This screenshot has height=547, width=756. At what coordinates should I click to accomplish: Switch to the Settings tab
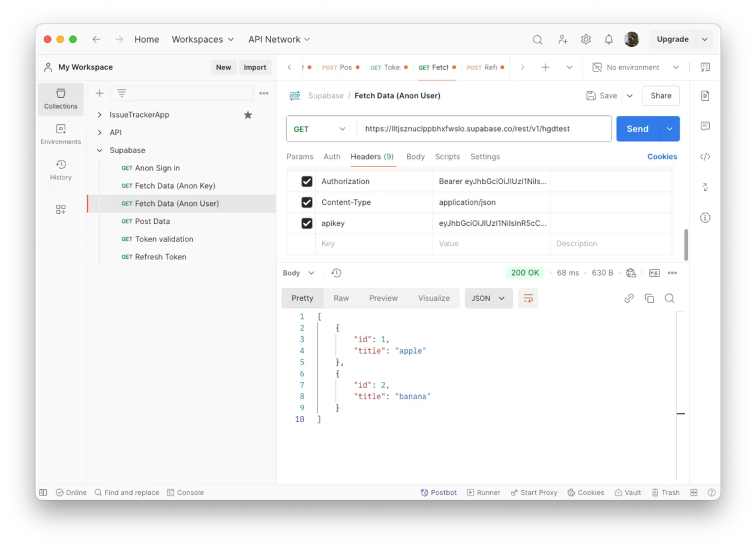485,157
